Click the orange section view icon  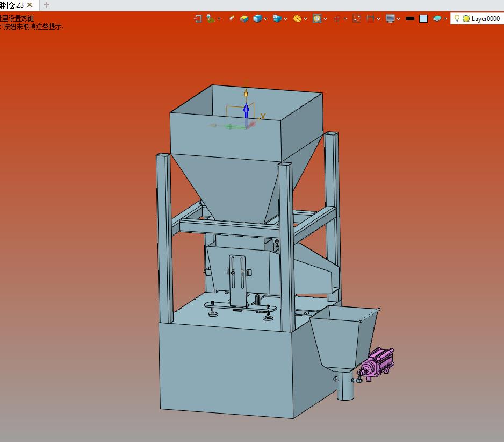coord(297,19)
